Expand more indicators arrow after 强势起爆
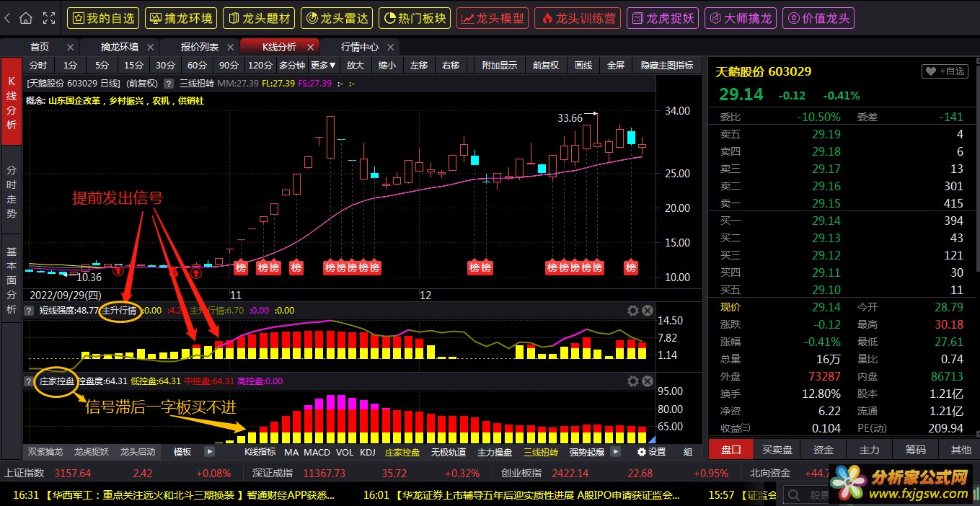The width and height of the screenshot is (980, 506). coord(616,452)
